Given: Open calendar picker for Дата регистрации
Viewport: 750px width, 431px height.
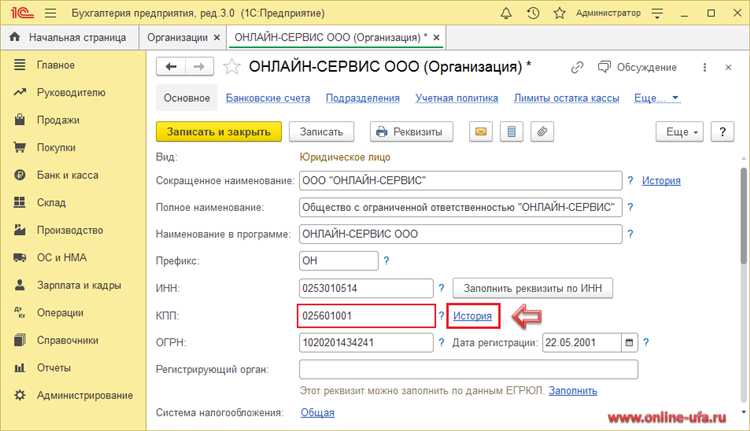Looking at the screenshot, I should (x=629, y=343).
